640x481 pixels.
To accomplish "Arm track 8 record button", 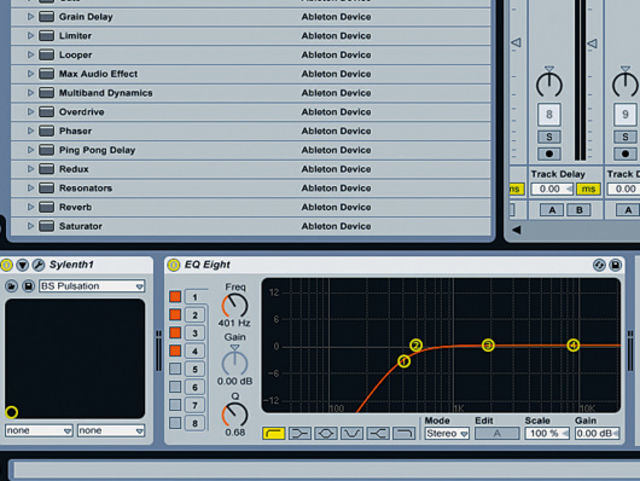I will [549, 154].
